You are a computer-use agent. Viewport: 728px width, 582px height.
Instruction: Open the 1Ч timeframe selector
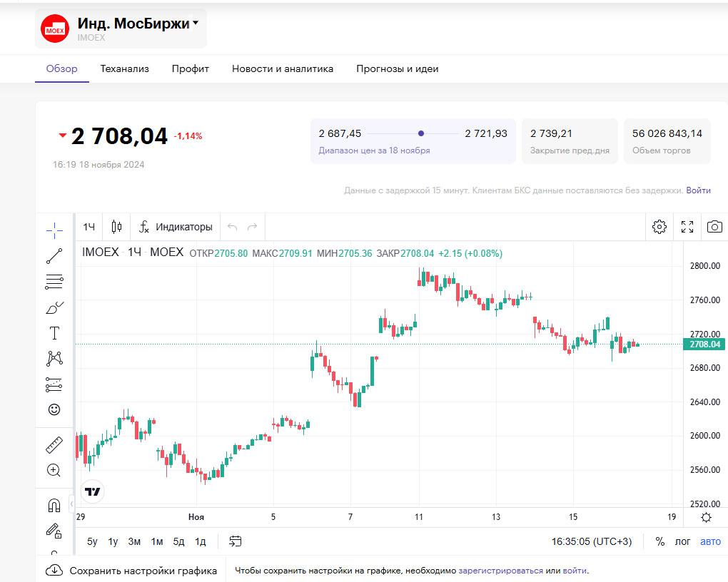click(89, 227)
